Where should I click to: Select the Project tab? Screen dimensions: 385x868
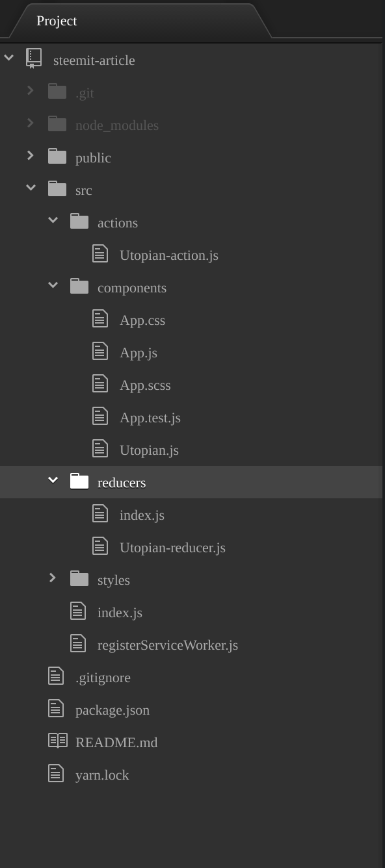(57, 21)
